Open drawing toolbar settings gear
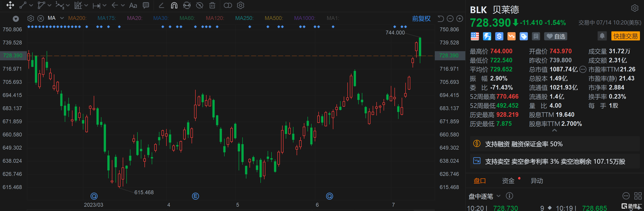 point(240,5)
